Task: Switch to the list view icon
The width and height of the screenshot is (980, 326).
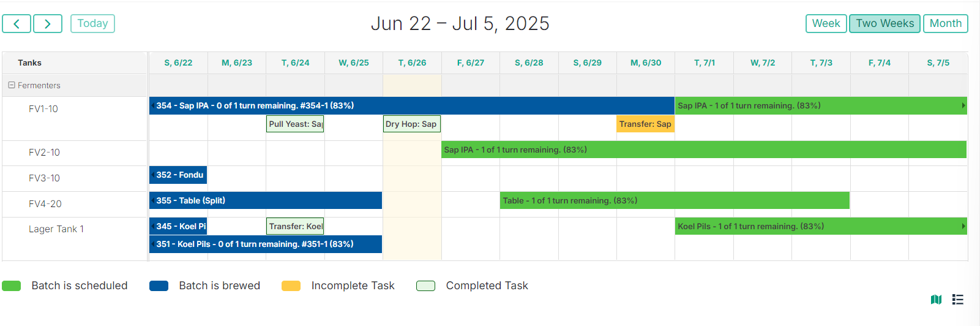Action: pos(958,299)
